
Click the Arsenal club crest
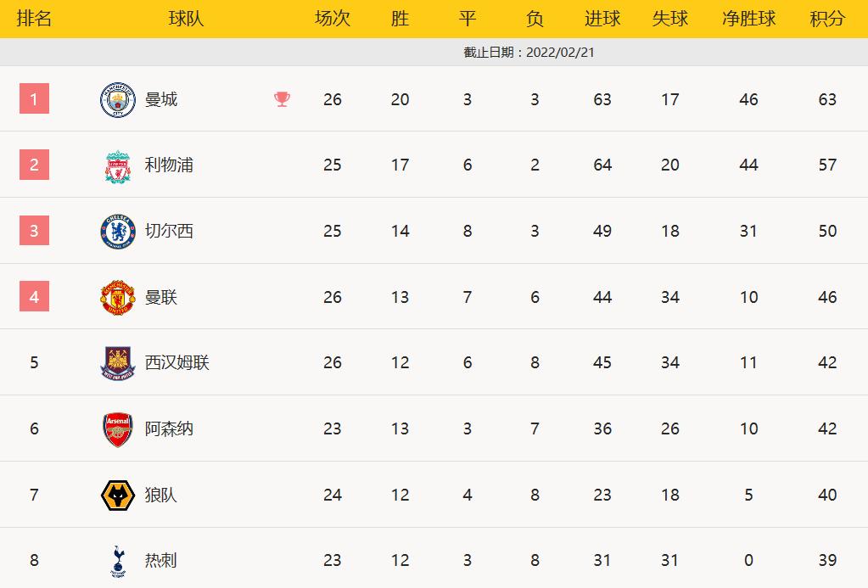coord(118,428)
